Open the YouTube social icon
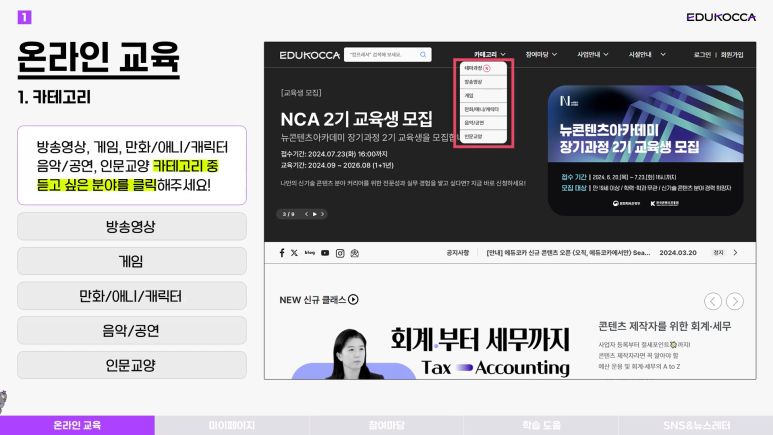This screenshot has width=773, height=435. (325, 253)
